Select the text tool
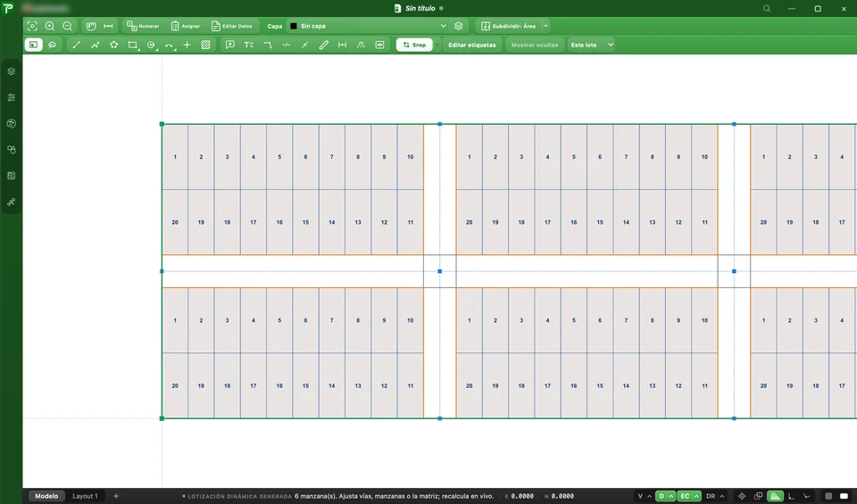Screen dimensions: 857x504 click(249, 45)
